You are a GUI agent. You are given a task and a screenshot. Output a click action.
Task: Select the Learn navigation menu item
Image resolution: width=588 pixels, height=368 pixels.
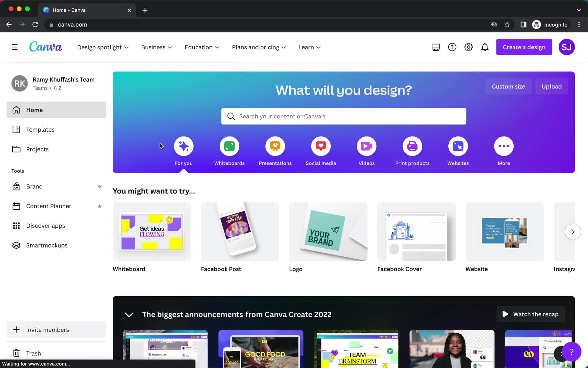tap(309, 47)
